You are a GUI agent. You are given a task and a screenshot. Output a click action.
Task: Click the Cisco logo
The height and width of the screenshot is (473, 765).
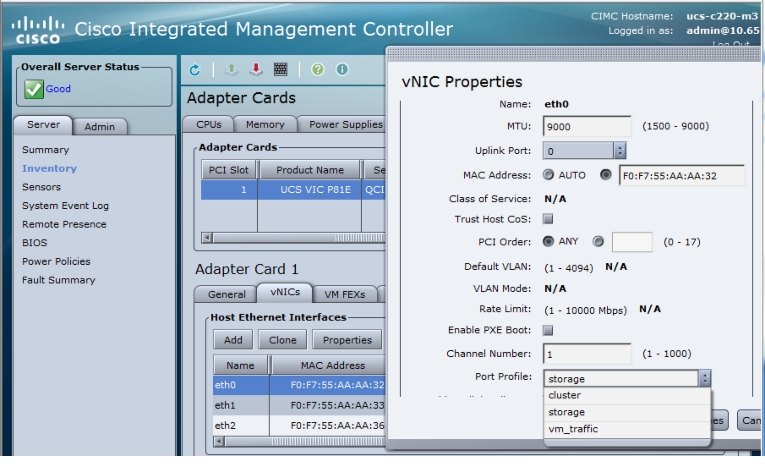pyautogui.click(x=38, y=30)
